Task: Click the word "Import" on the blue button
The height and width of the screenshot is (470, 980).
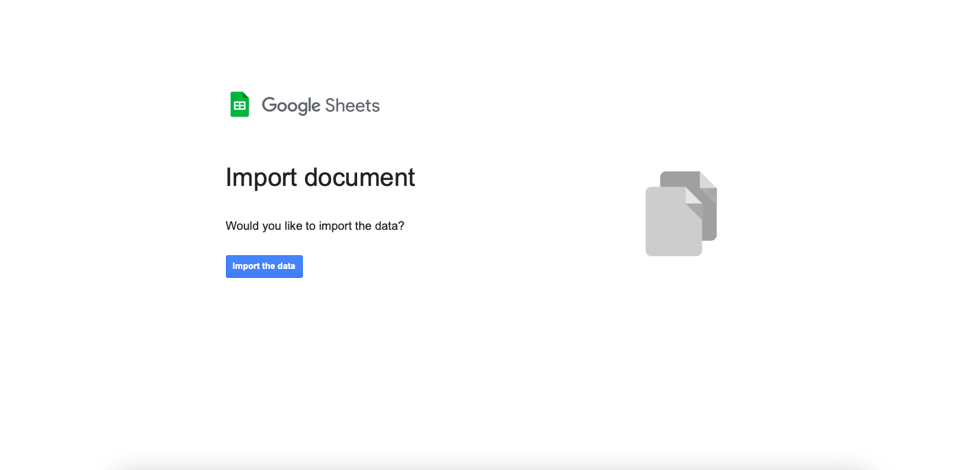Action: pos(246,266)
